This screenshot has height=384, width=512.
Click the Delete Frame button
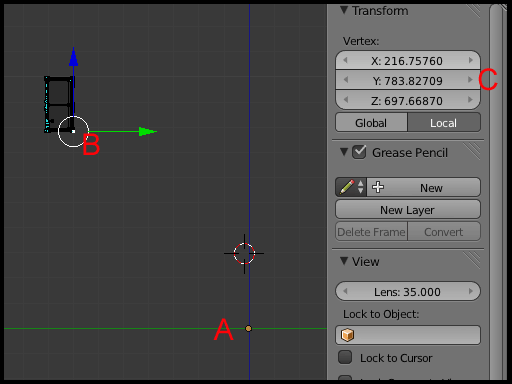[371, 232]
